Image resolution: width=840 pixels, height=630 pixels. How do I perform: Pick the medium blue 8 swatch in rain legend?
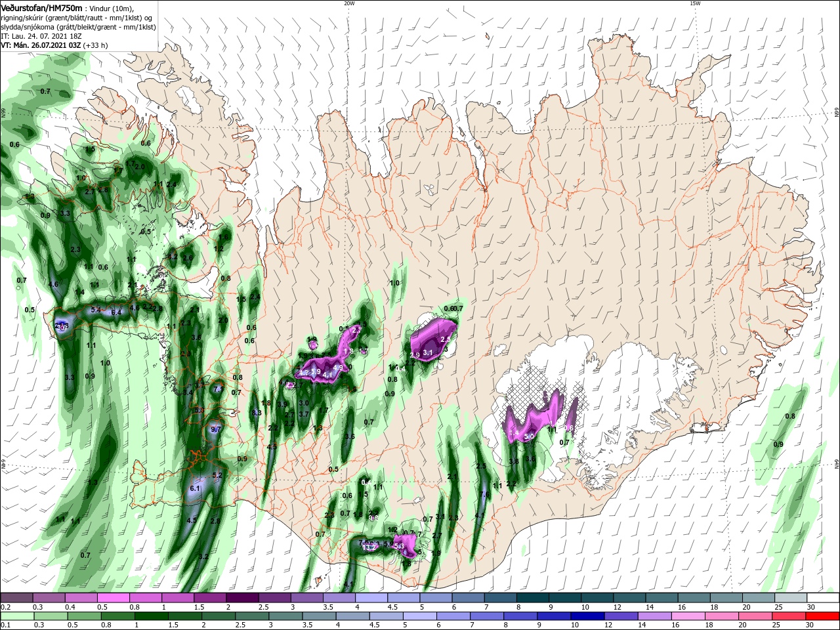(520, 616)
